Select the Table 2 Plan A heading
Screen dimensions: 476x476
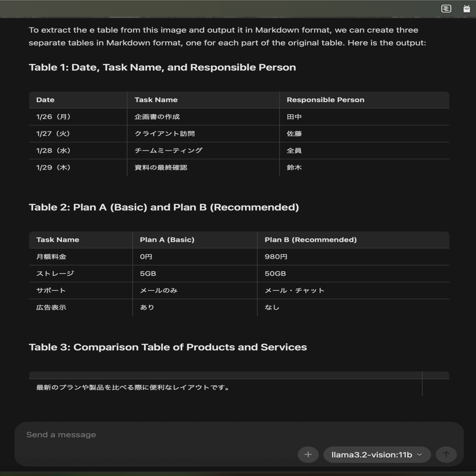(x=164, y=207)
